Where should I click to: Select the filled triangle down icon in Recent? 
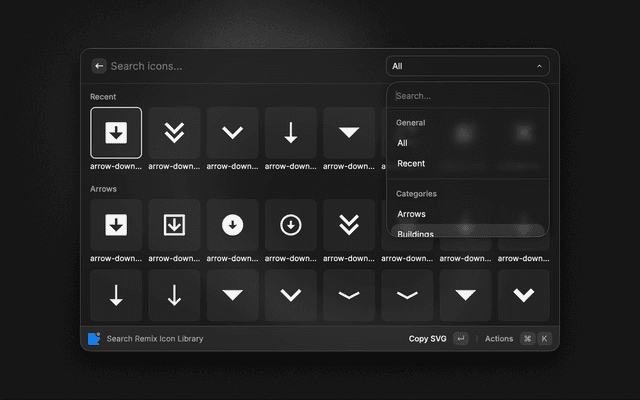tap(349, 133)
